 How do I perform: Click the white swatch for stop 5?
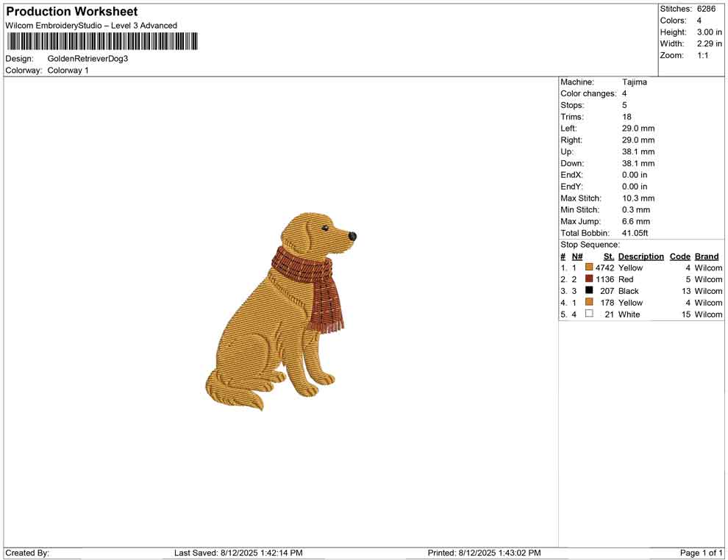(589, 314)
